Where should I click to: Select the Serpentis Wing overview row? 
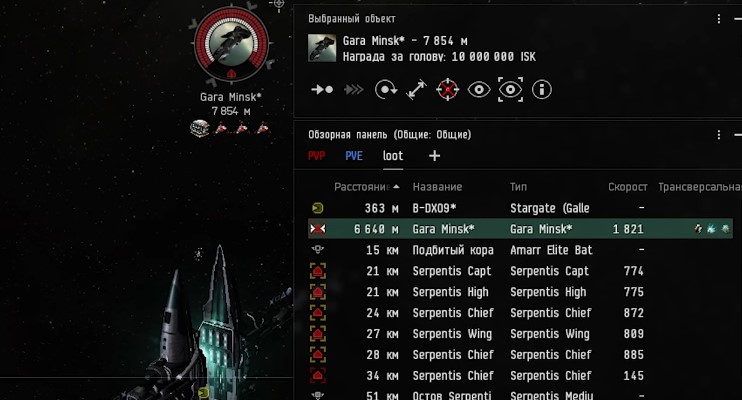[521, 334]
